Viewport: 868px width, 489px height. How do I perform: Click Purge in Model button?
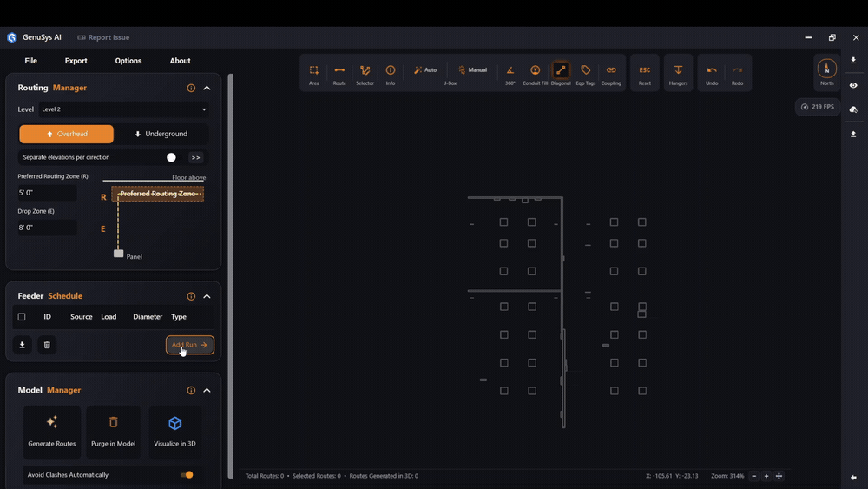click(x=113, y=432)
